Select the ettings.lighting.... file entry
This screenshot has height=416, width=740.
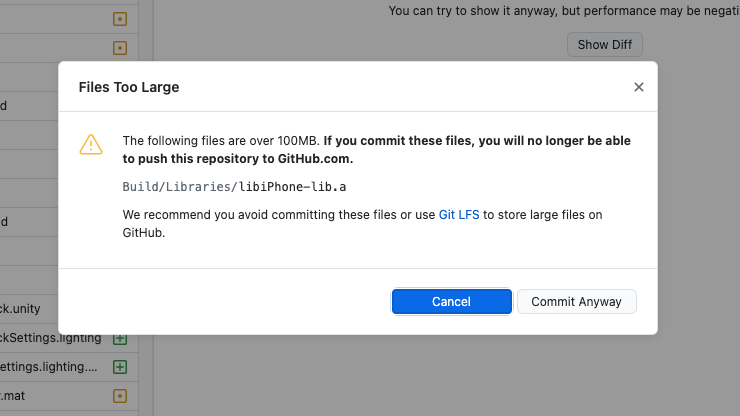(50, 367)
